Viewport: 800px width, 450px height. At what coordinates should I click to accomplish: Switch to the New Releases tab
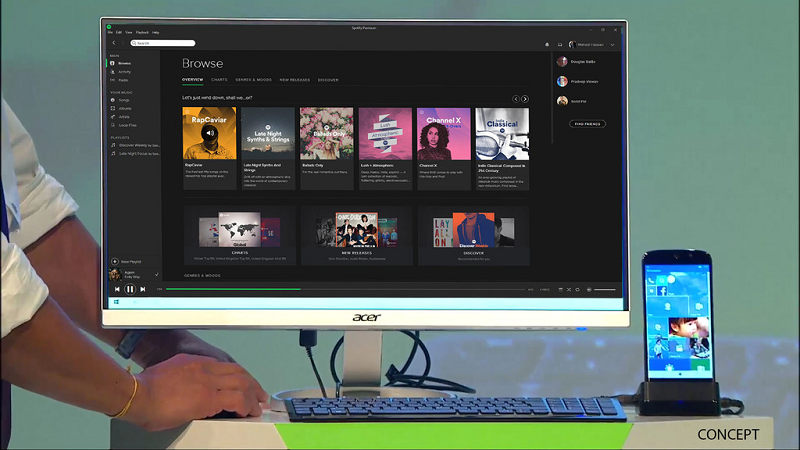[295, 80]
